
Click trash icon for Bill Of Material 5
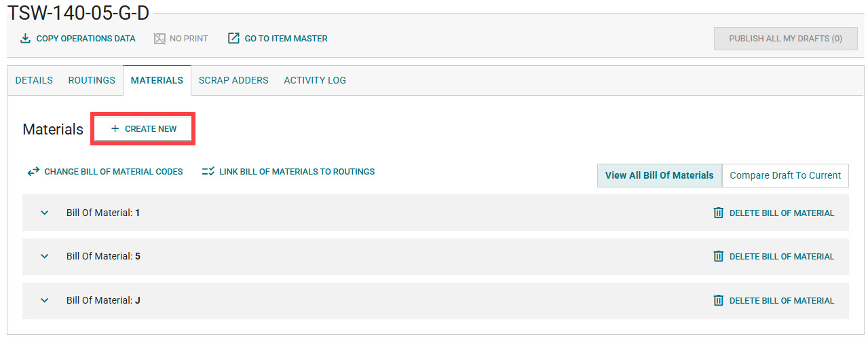pos(719,256)
